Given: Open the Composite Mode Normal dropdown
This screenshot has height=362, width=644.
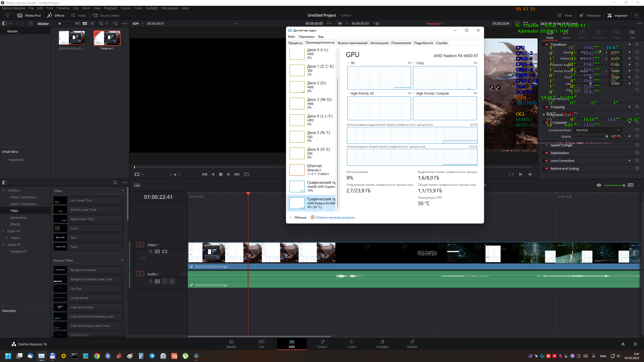Looking at the screenshot, I should click(x=597, y=130).
